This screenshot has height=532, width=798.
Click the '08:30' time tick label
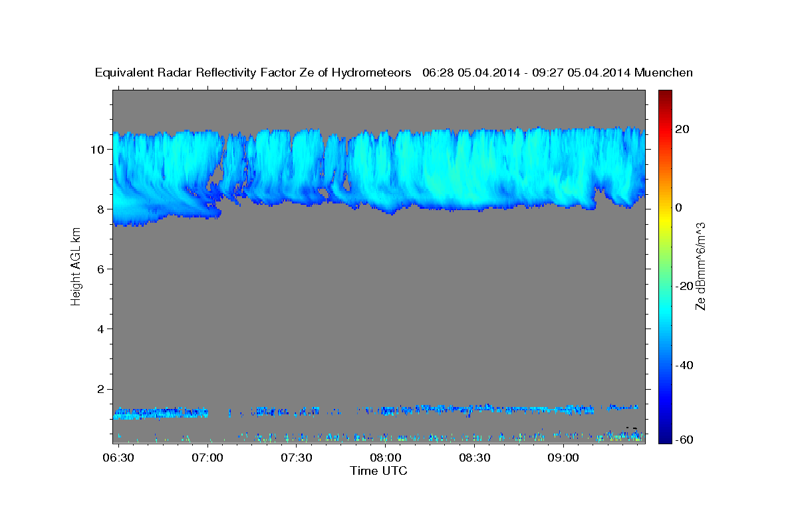pos(474,458)
